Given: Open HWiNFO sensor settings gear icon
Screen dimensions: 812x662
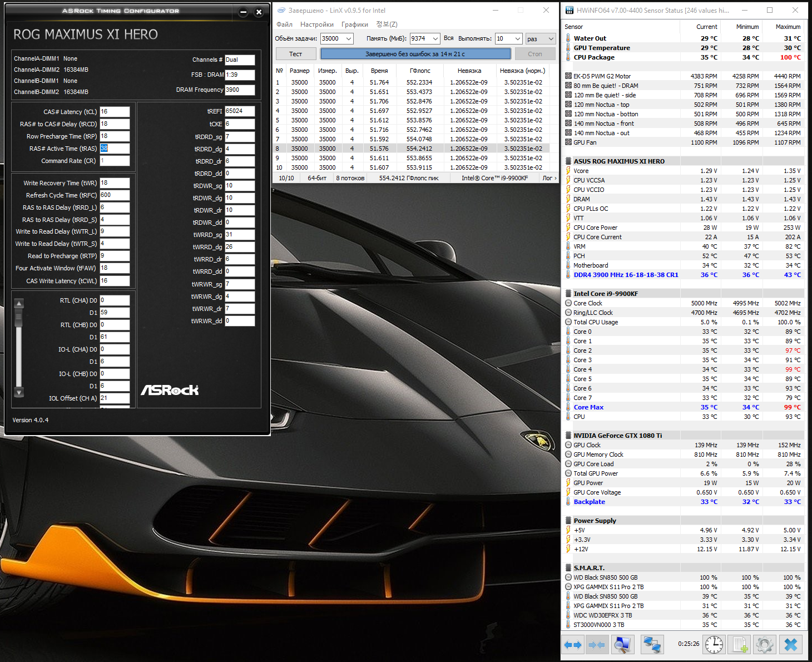Looking at the screenshot, I should (765, 645).
